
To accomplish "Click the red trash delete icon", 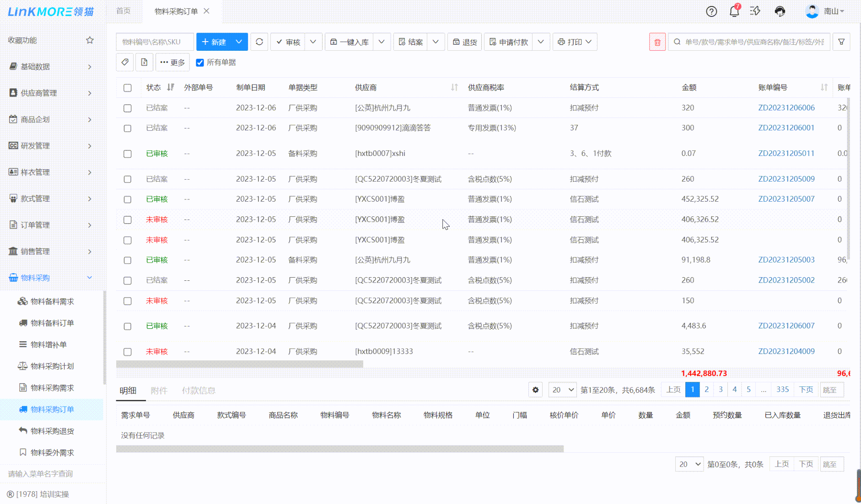I will 657,42.
